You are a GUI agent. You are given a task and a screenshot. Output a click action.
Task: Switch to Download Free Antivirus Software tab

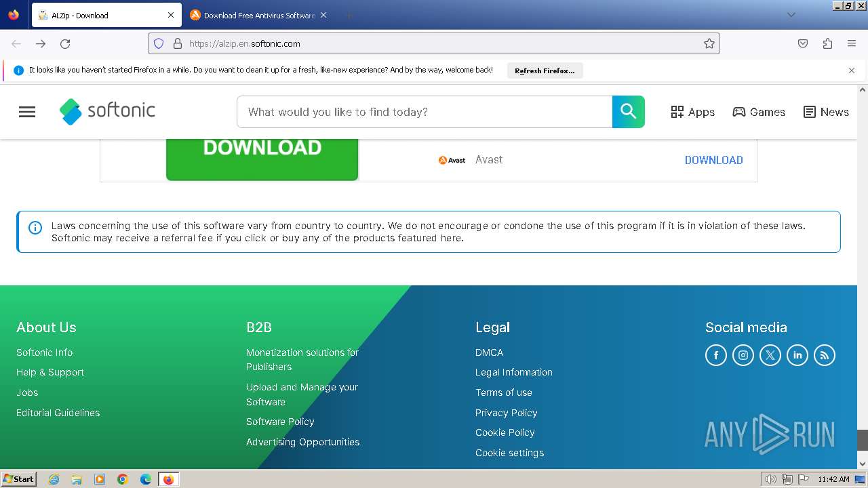258,15
